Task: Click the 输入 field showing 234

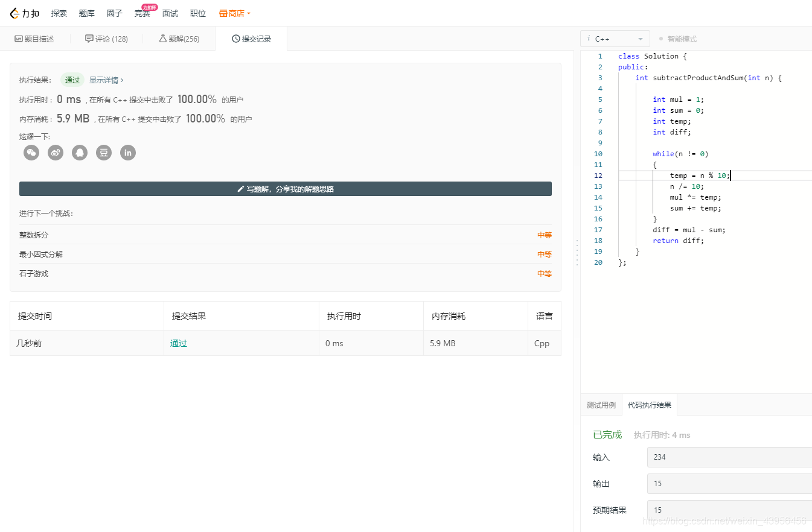Action: (x=729, y=457)
